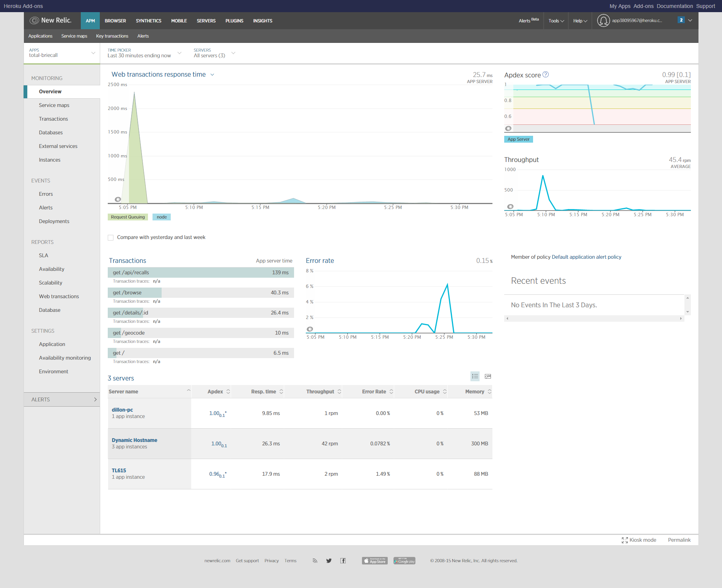Expand the account chevron next to badge
The width and height of the screenshot is (722, 588).
(x=690, y=20)
